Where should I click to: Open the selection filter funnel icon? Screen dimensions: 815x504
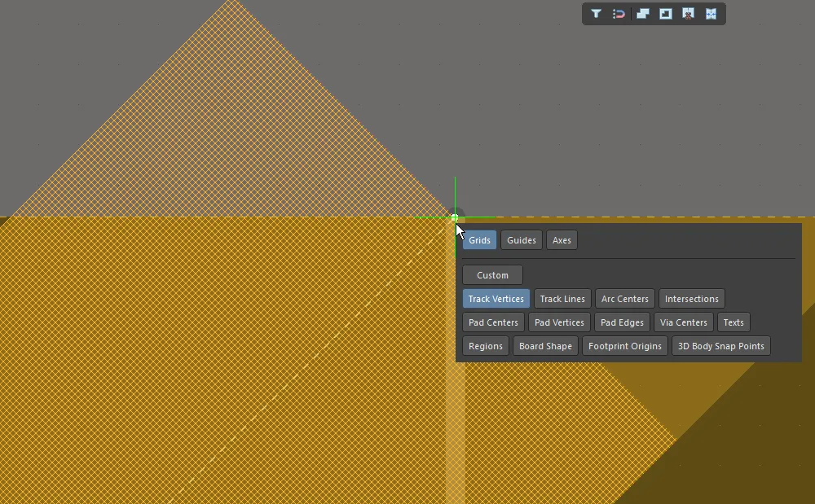596,14
